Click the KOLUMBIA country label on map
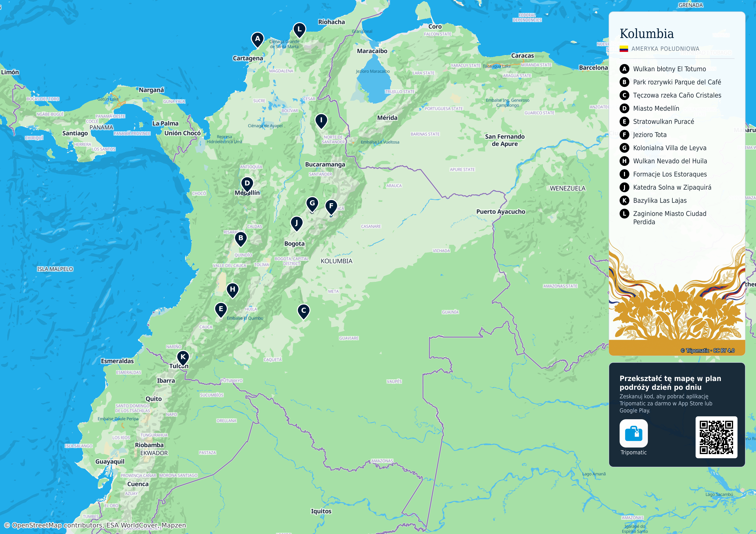 coord(337,261)
